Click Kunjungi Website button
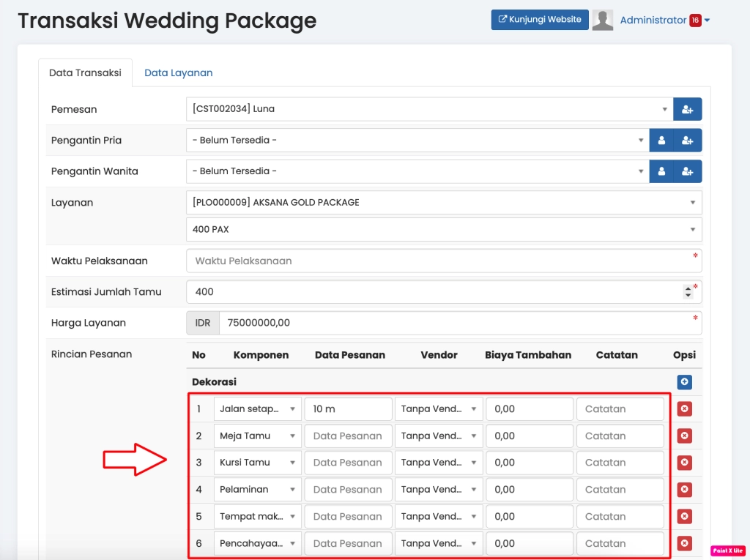 tap(539, 20)
